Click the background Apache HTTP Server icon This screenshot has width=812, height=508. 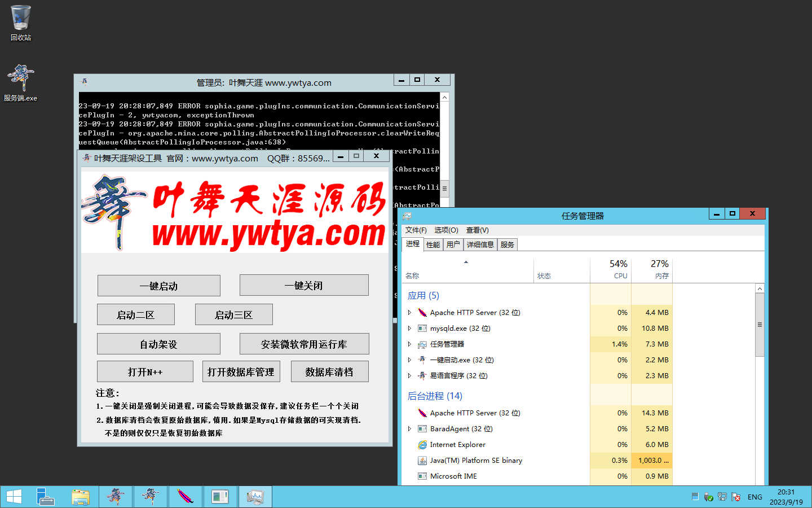click(422, 413)
